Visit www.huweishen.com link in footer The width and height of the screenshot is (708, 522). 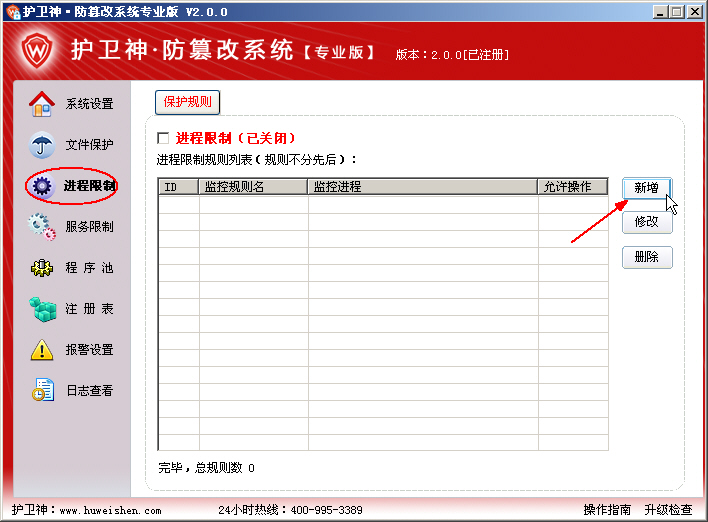pyautogui.click(x=111, y=511)
